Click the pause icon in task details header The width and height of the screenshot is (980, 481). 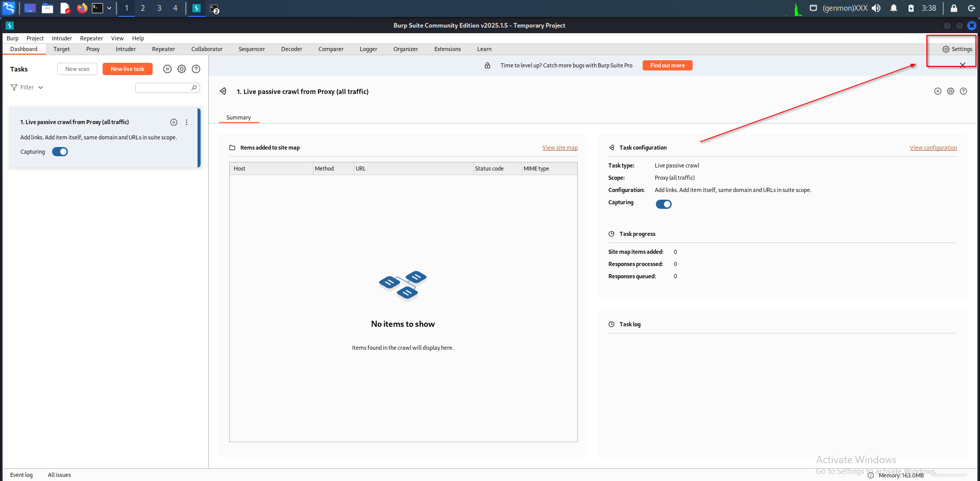[938, 91]
